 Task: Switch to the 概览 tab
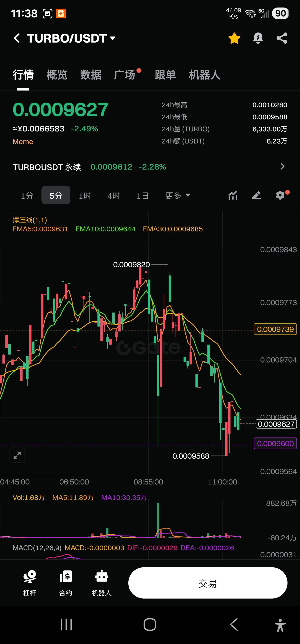(x=57, y=75)
